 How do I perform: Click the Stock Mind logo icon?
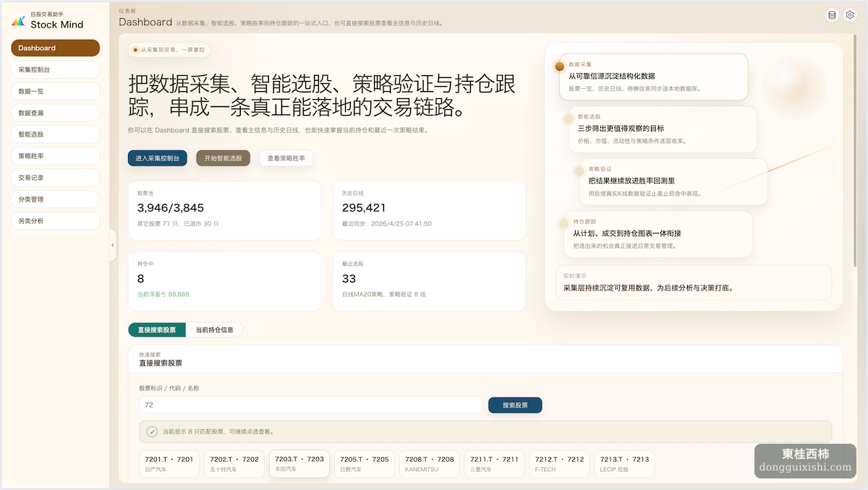[x=18, y=20]
